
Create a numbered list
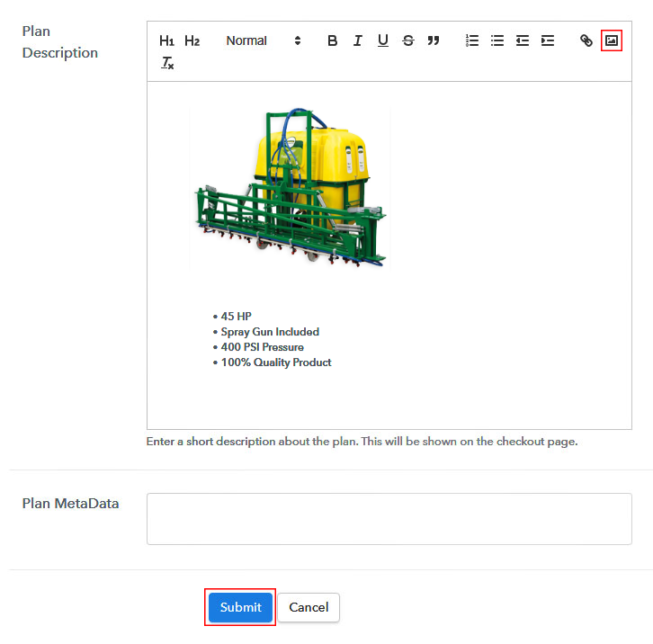tap(472, 40)
